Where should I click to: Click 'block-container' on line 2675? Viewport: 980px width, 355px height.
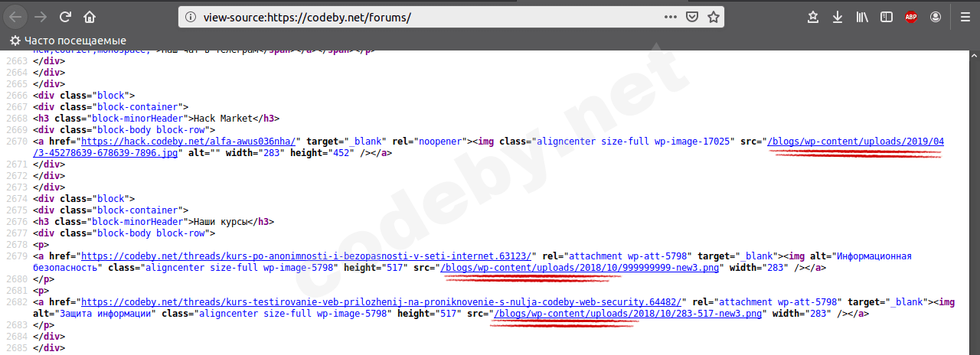tap(138, 210)
